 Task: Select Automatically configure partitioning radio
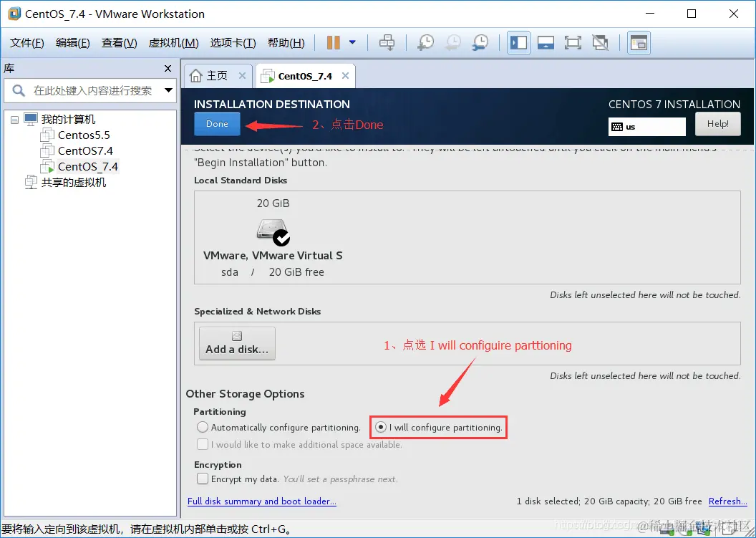(x=203, y=427)
